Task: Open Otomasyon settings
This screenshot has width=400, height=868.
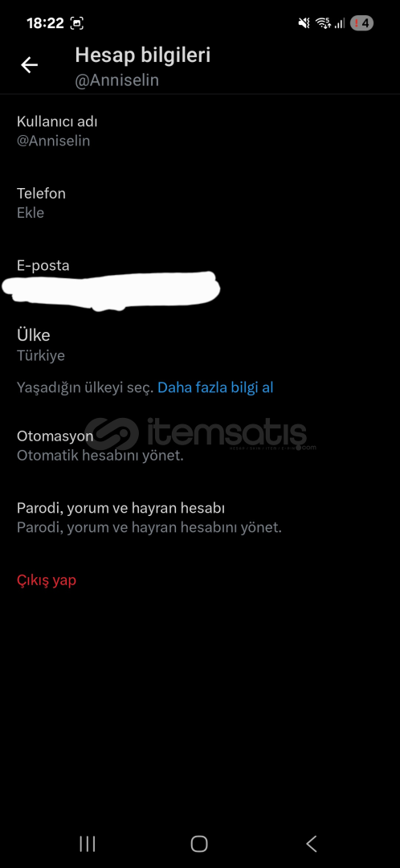Action: click(200, 445)
